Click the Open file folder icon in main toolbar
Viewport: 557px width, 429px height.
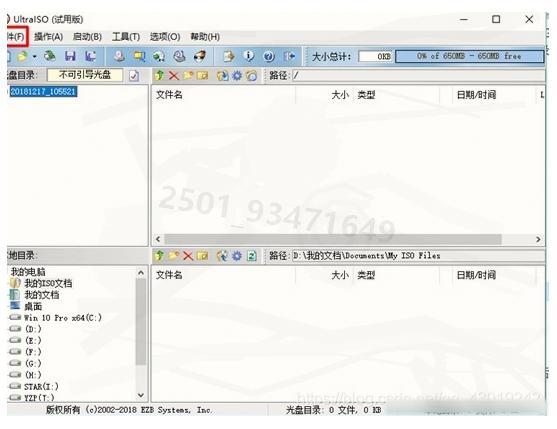(23, 56)
